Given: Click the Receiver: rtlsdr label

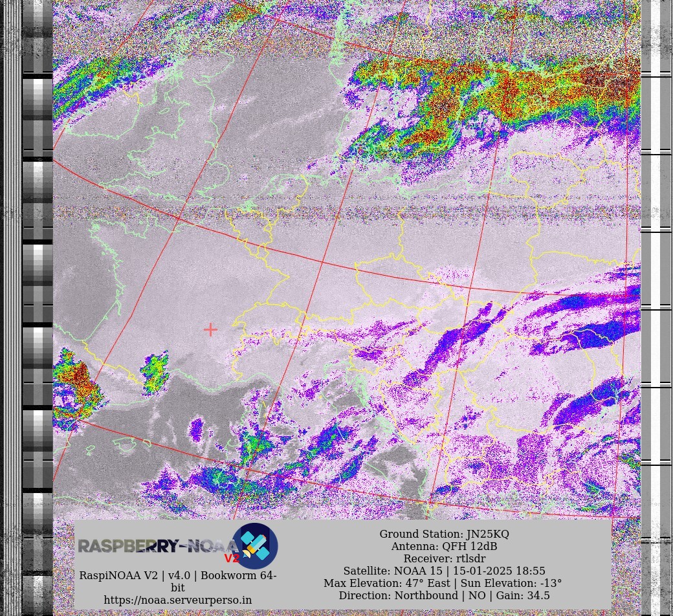Looking at the screenshot, I should tap(444, 558).
